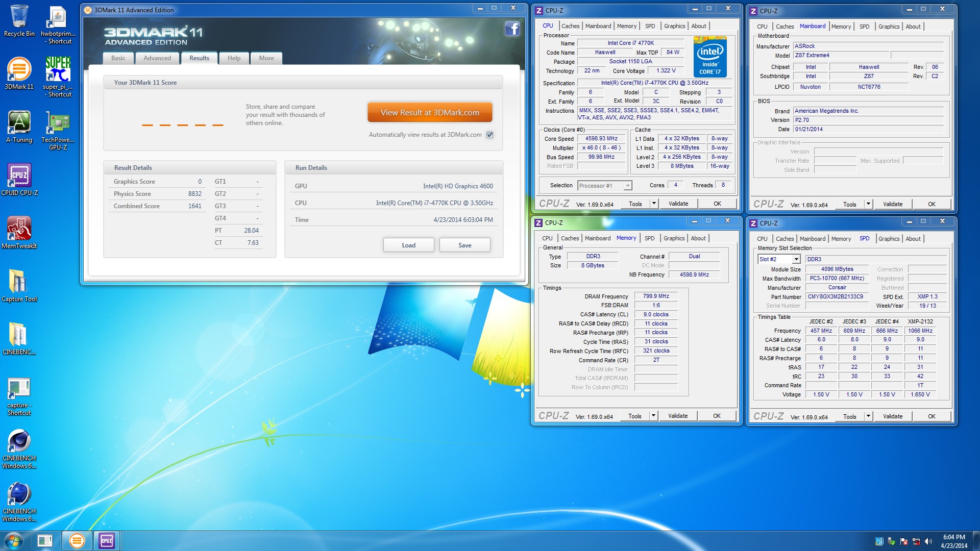Switch to the Advanced tab in 3DMark 11

(x=157, y=58)
